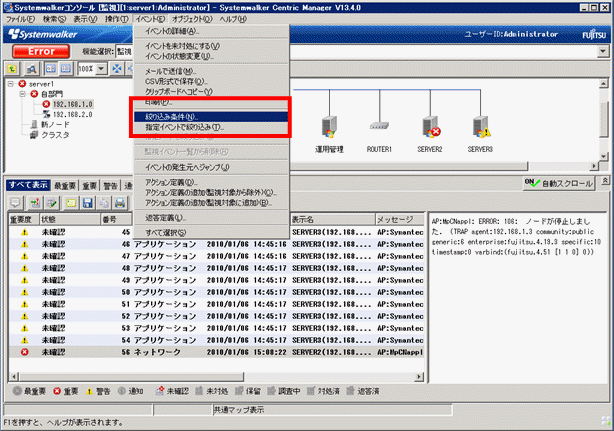Select 192.168.1.0 in the tree
This screenshot has width=614, height=431.
(72, 104)
